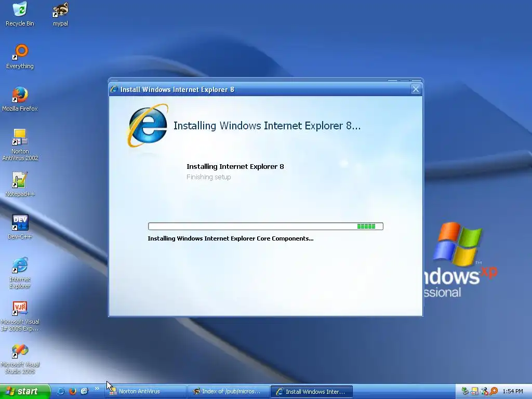Launch the Mozilla Firefox desktop shortcut
532x399 pixels.
(20, 99)
